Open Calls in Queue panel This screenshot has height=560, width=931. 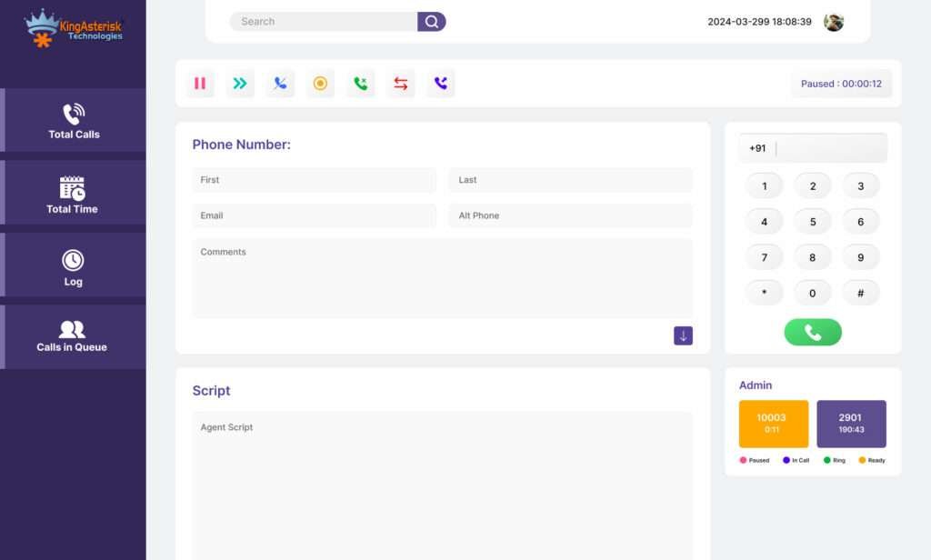73,336
